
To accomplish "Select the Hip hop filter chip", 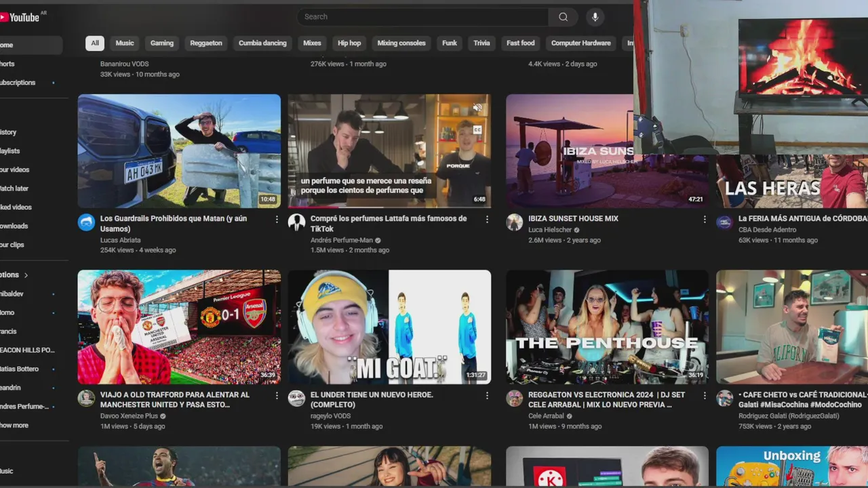I will click(349, 43).
